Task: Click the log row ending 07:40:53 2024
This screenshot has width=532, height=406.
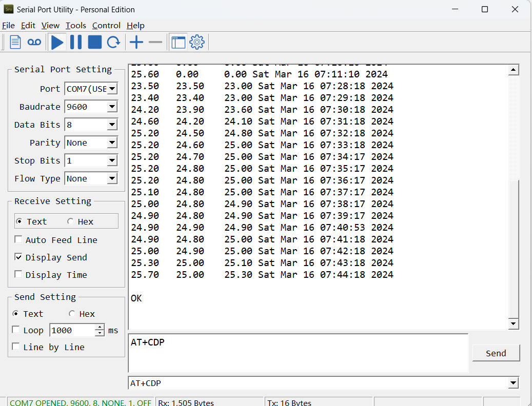Action: (262, 228)
